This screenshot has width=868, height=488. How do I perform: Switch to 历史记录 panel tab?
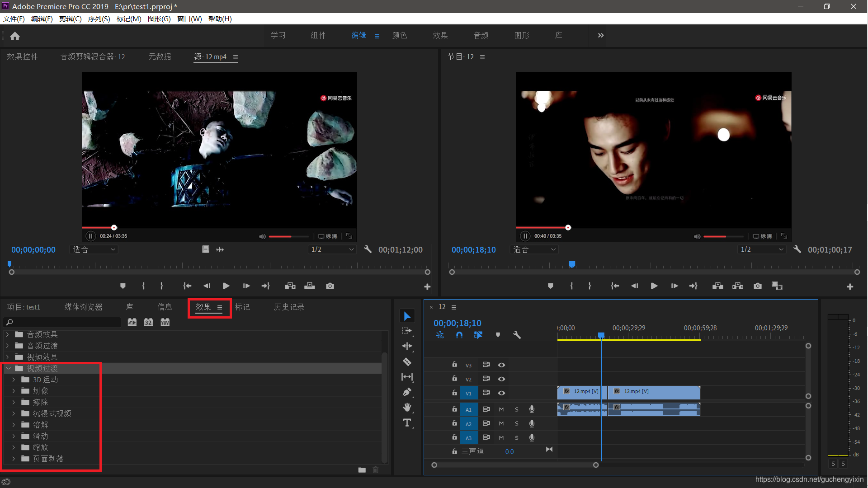[289, 307]
